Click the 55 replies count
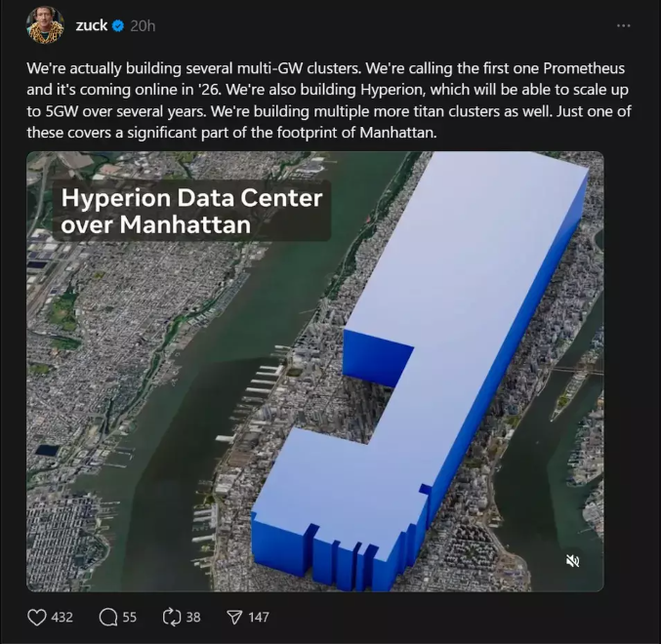This screenshot has width=661, height=644. tap(130, 617)
